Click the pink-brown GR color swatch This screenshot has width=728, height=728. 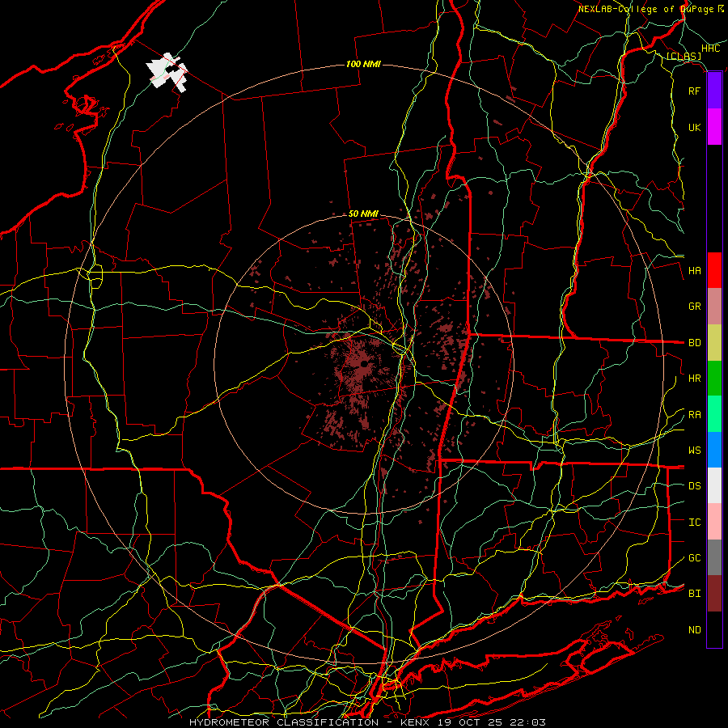pyautogui.click(x=714, y=307)
